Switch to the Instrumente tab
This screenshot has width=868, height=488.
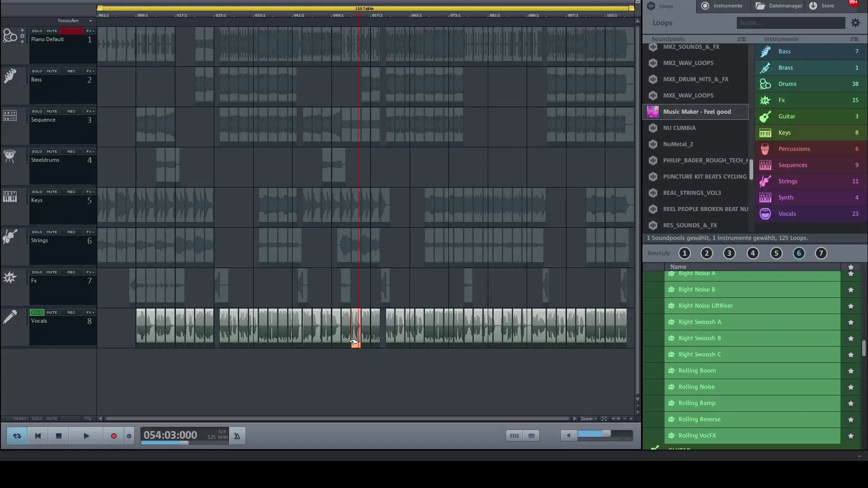(x=722, y=6)
